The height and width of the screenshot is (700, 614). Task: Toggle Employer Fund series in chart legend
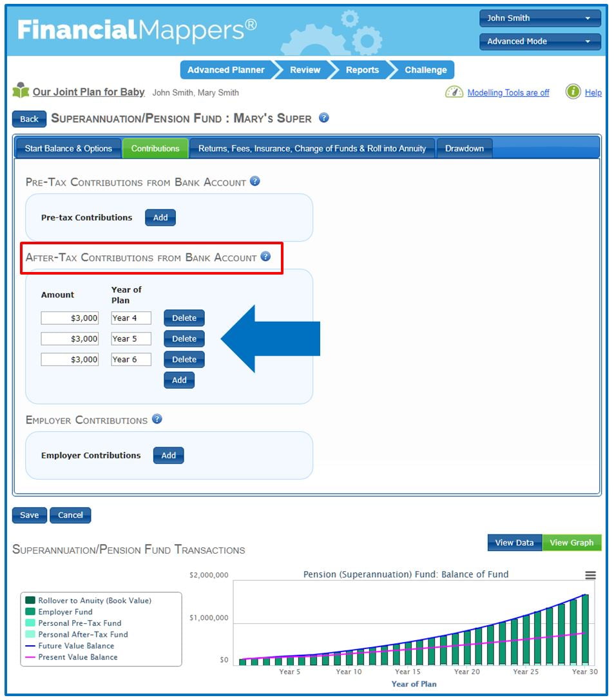65,612
